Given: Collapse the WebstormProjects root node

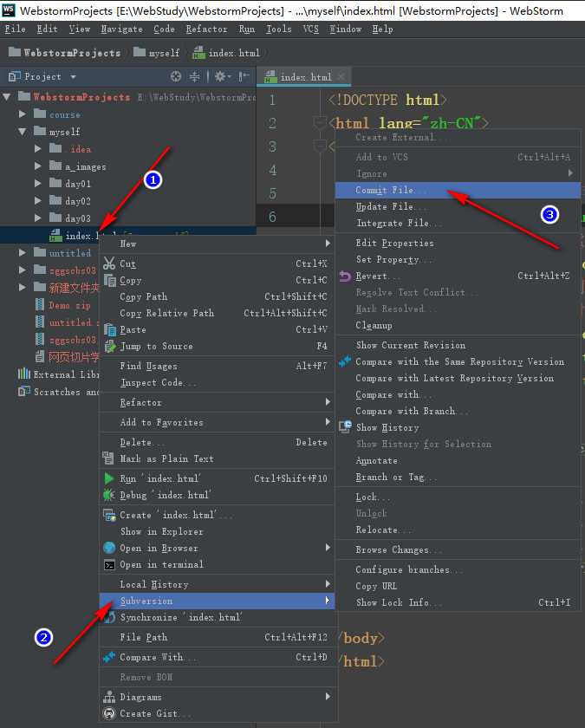Looking at the screenshot, I should click(7, 97).
